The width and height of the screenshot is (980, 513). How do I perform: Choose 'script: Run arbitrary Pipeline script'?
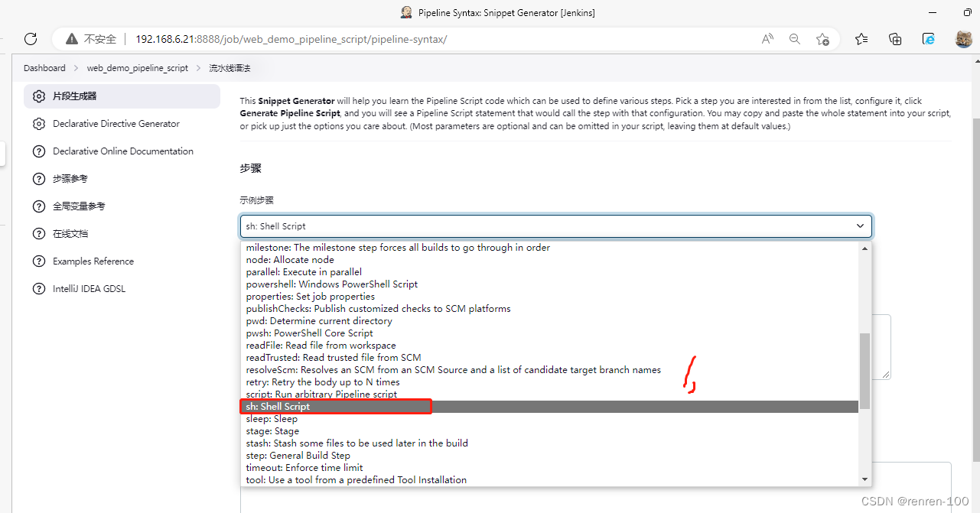(549, 394)
